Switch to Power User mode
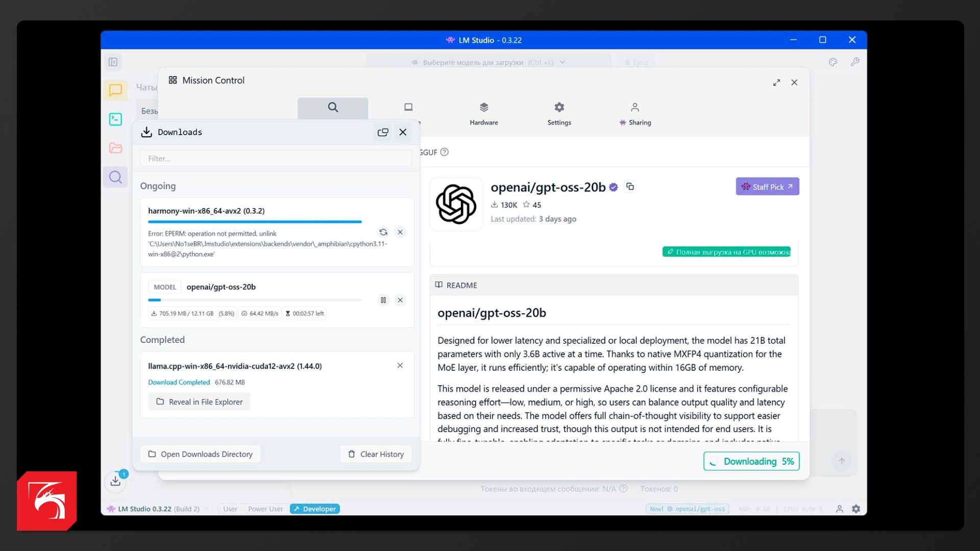 pyautogui.click(x=265, y=509)
